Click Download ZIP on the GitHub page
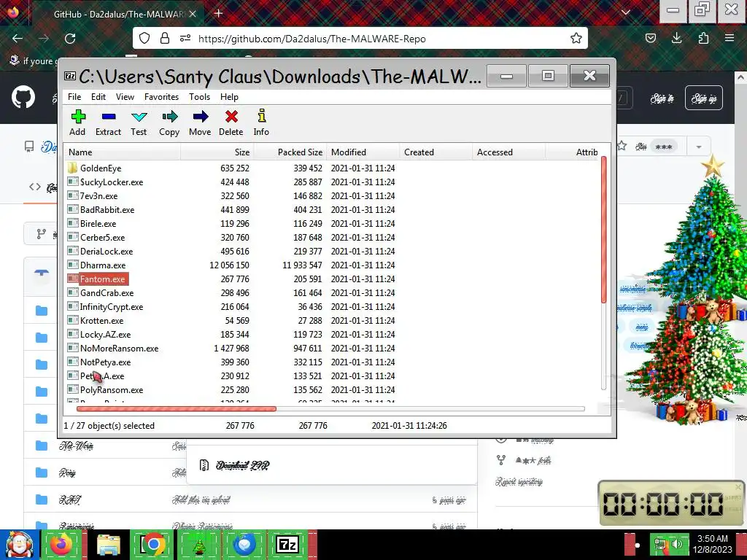Image resolution: width=747 pixels, height=560 pixels. click(x=242, y=465)
